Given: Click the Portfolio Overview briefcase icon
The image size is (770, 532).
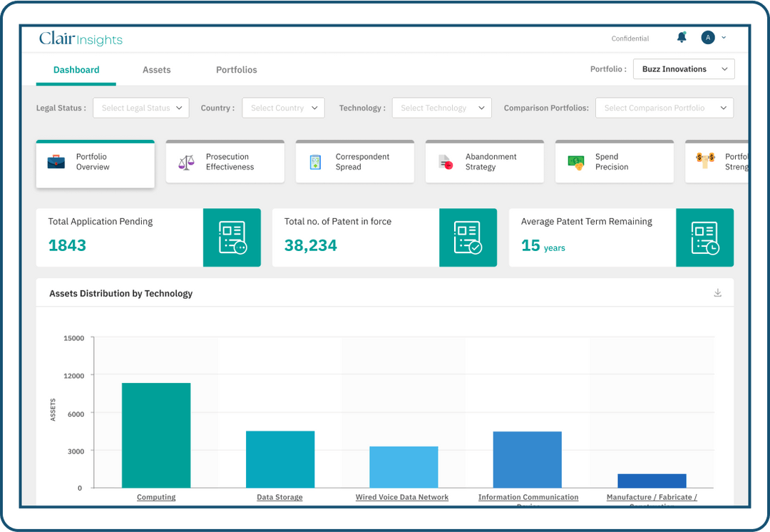Looking at the screenshot, I should tap(56, 162).
